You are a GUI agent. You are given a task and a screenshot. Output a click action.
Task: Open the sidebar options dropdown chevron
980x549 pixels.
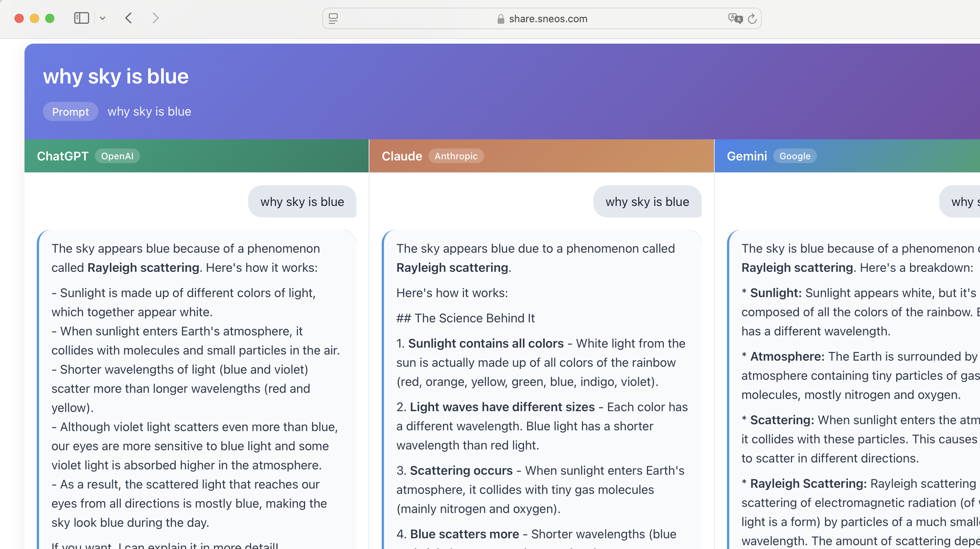pyautogui.click(x=102, y=18)
